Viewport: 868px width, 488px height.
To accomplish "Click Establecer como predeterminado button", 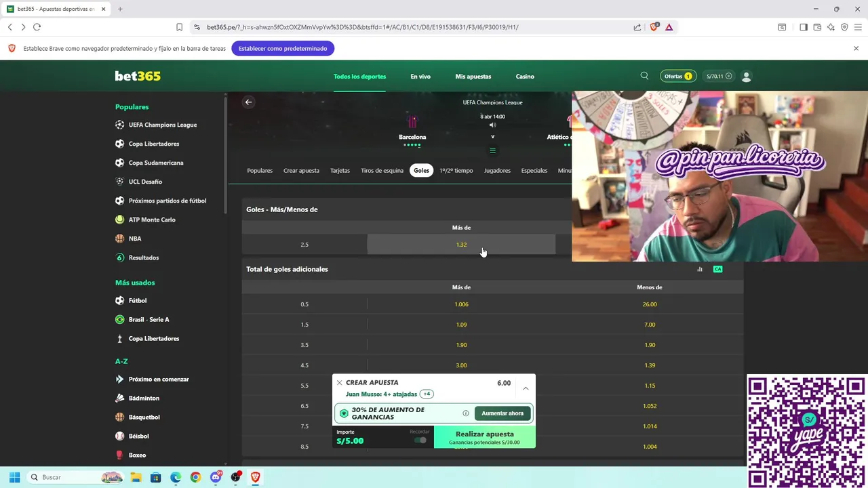I will pos(283,48).
